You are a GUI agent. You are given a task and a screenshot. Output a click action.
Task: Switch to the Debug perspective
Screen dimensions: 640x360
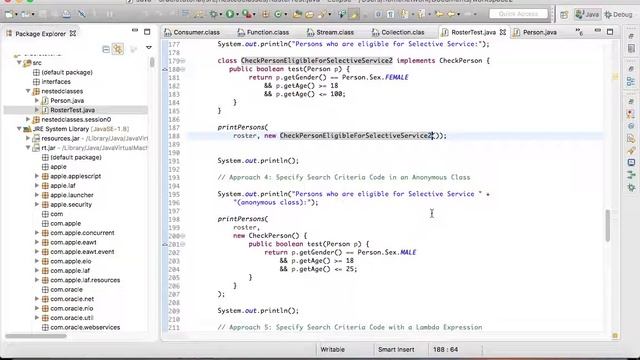[618, 14]
